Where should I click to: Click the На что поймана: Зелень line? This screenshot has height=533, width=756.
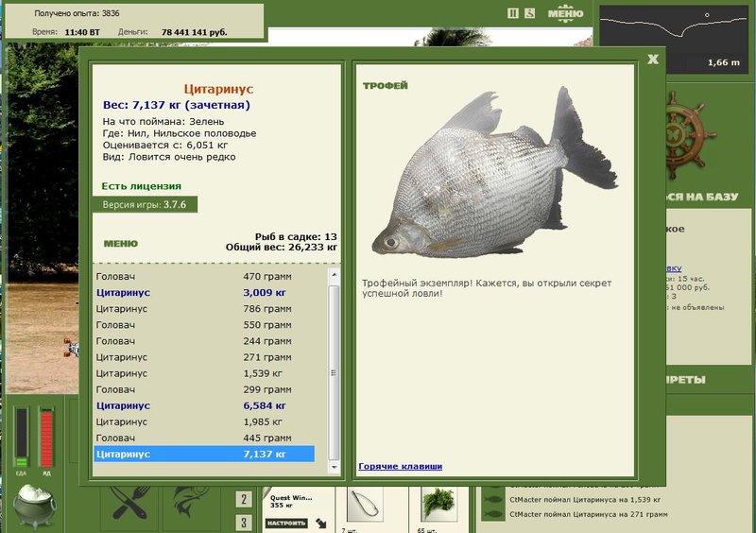(163, 122)
